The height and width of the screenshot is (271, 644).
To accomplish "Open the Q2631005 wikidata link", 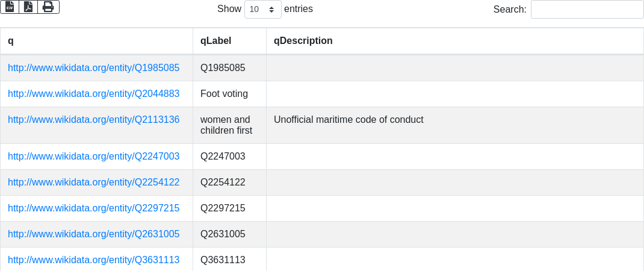I will click(x=94, y=234).
